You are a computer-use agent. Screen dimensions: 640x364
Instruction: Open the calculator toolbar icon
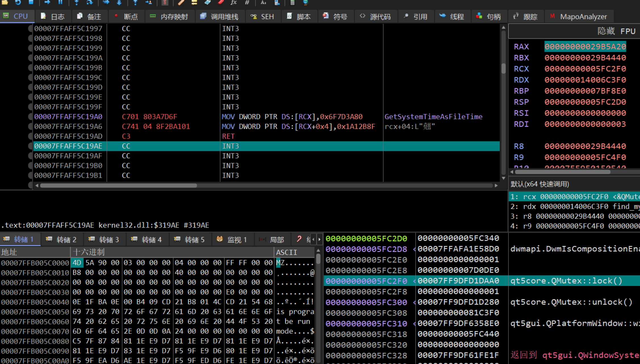(x=292, y=2)
